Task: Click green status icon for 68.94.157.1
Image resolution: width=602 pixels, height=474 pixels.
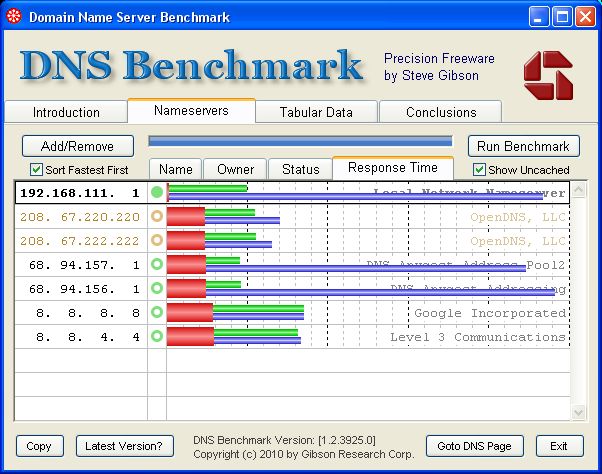Action: pyautogui.click(x=156, y=264)
